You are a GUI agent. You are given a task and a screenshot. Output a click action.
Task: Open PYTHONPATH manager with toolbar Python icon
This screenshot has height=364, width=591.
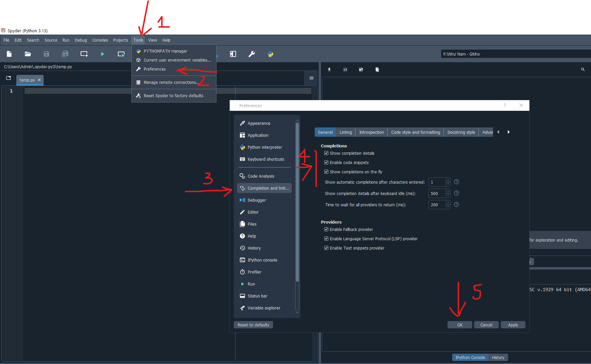[270, 54]
